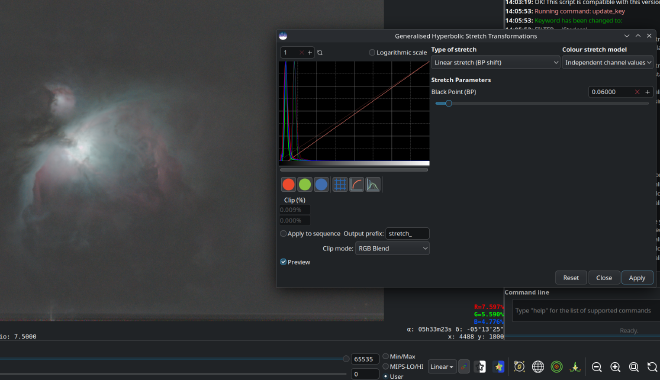This screenshot has height=380, width=660.
Task: Click the histogram curve plot area
Action: pyautogui.click(x=354, y=111)
